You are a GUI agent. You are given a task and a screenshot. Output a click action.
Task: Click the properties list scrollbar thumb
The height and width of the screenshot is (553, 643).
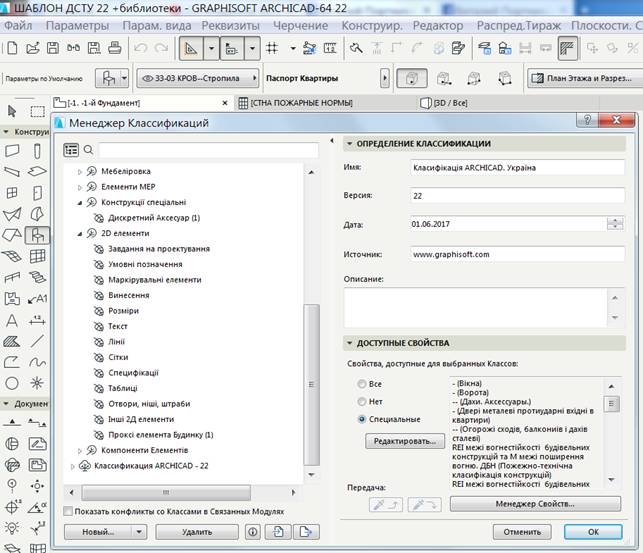coord(611,404)
